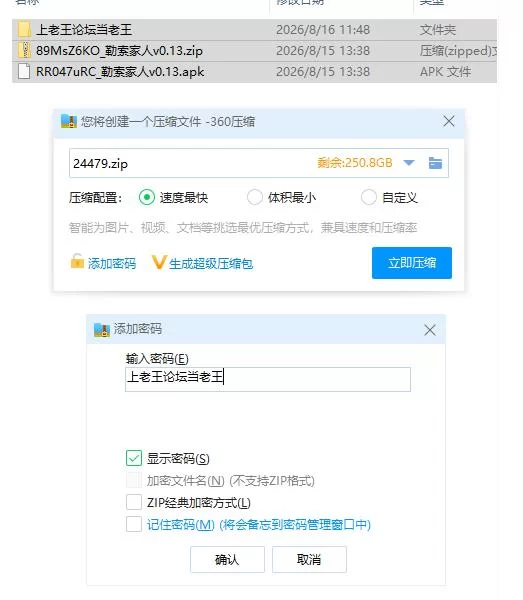Image resolution: width=523 pixels, height=600 pixels.
Task: Choose the 自定义 compression setting
Action: coord(369,197)
